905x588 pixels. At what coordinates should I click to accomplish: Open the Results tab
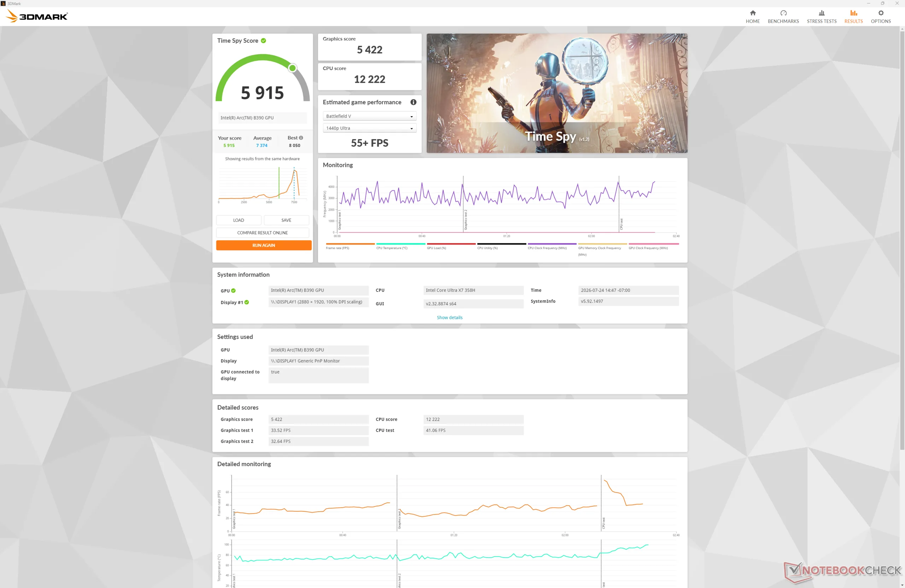(x=853, y=17)
